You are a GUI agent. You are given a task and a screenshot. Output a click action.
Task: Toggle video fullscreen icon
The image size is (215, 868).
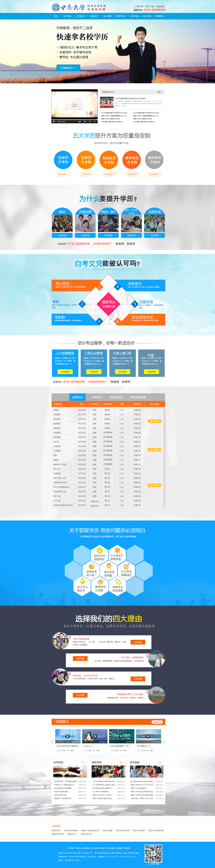[95, 122]
